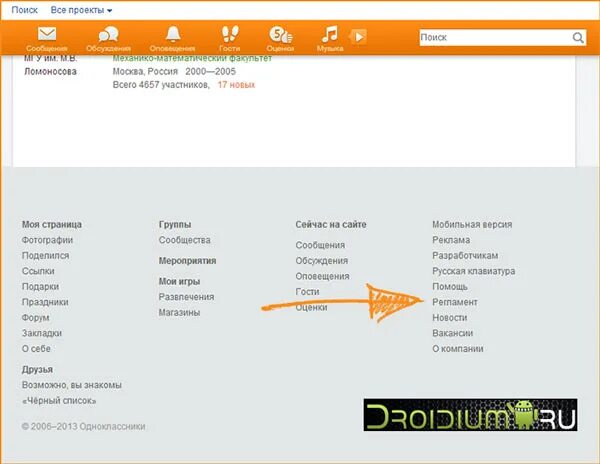Open Моя страница footer link
This screenshot has height=464, width=600.
click(x=52, y=225)
